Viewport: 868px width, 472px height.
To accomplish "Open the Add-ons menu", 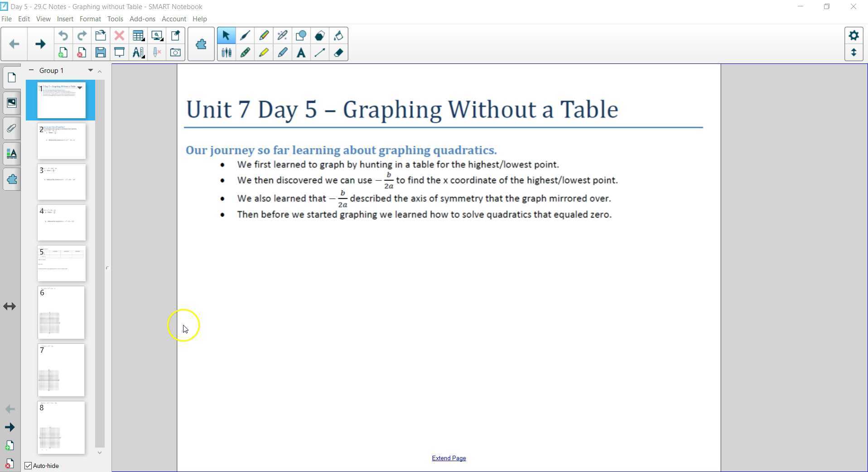I will point(142,19).
